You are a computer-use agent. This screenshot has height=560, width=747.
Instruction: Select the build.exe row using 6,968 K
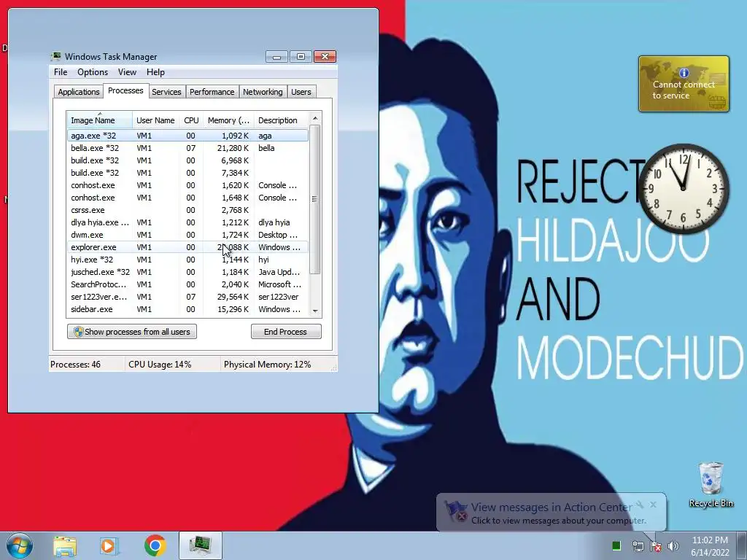(x=187, y=160)
